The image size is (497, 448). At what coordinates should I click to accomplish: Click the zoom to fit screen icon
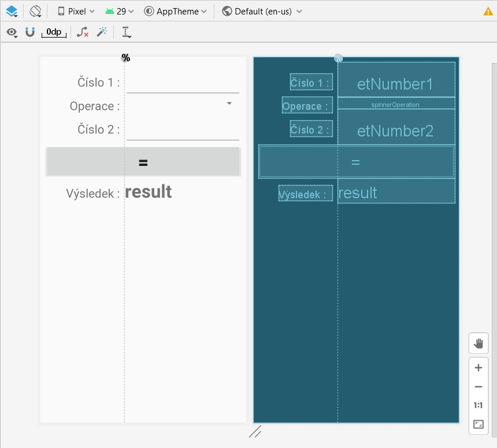[478, 424]
